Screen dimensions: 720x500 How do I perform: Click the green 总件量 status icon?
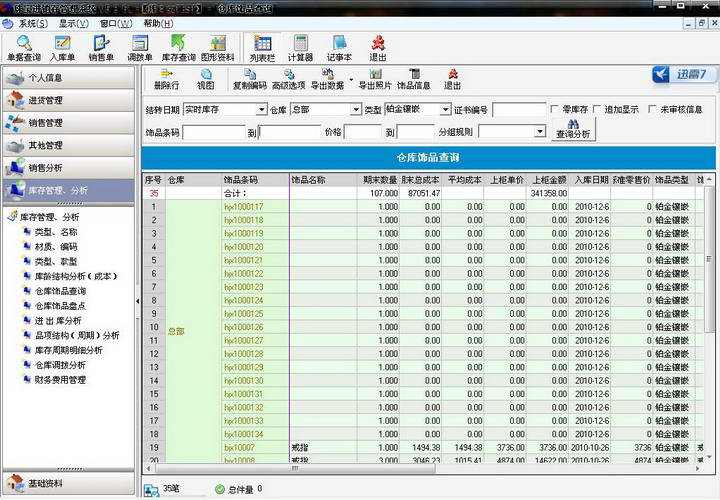click(219, 489)
